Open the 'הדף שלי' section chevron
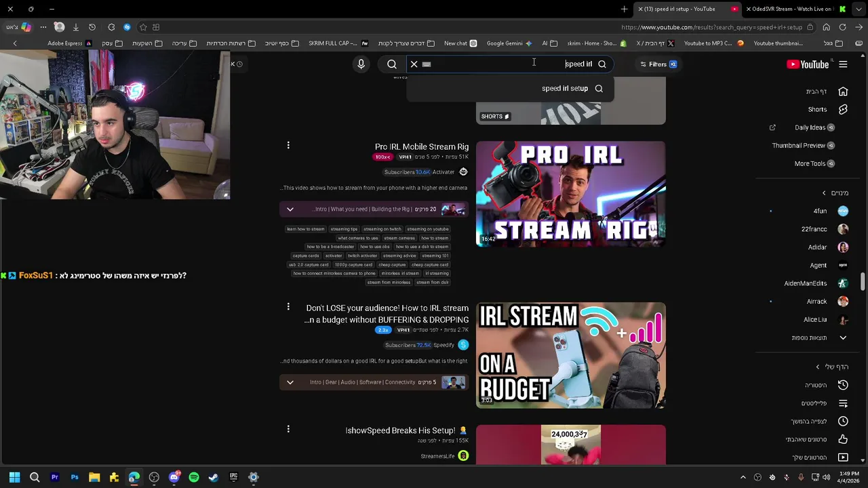Image resolution: width=868 pixels, height=488 pixels. coord(818,367)
